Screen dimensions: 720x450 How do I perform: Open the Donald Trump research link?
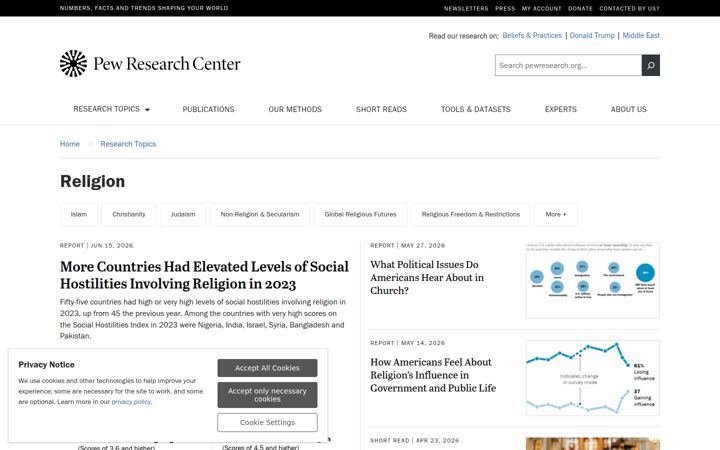(592, 35)
